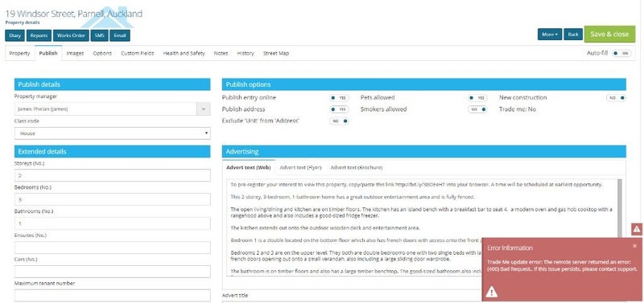
Task: Select Advert text (Brochure) tab
Action: 357,168
